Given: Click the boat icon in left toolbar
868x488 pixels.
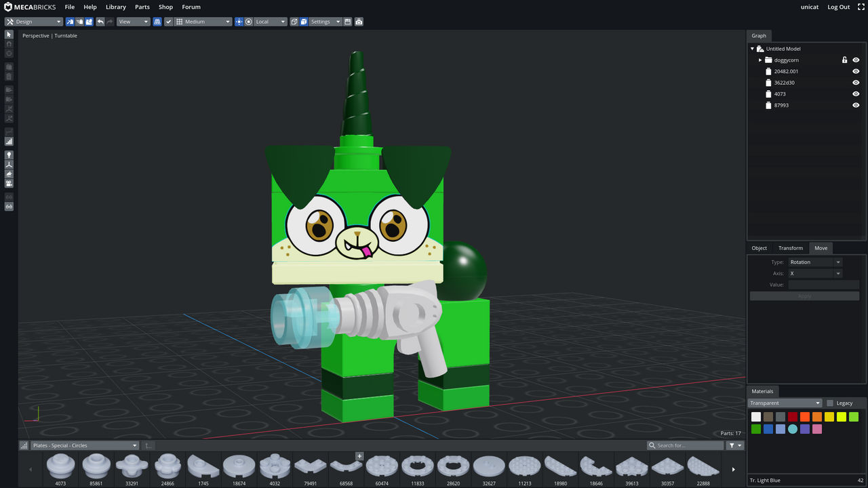Looking at the screenshot, I should click(9, 174).
